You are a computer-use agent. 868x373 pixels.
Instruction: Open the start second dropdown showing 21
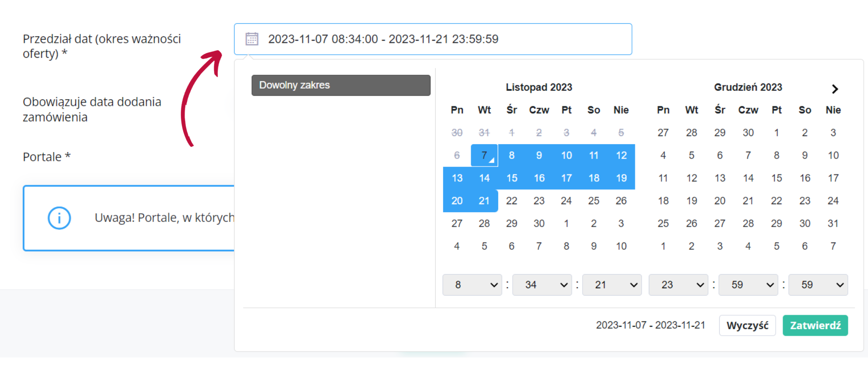pos(612,285)
